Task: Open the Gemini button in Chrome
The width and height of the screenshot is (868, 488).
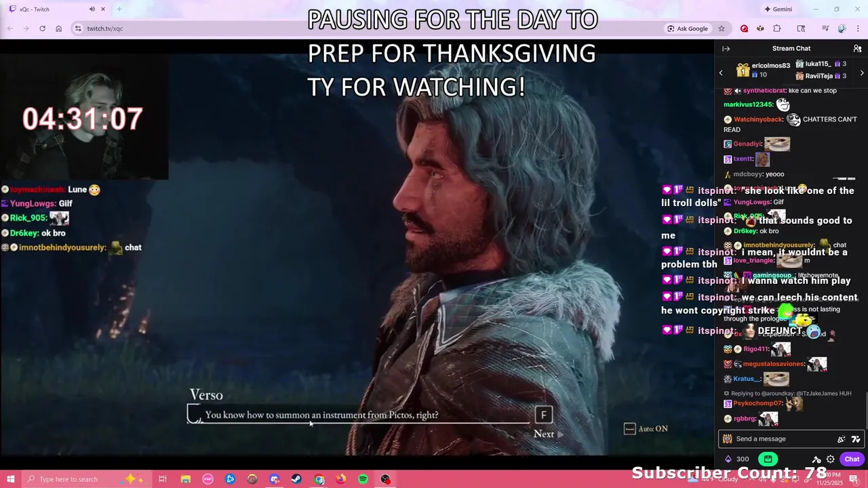Action: (778, 9)
